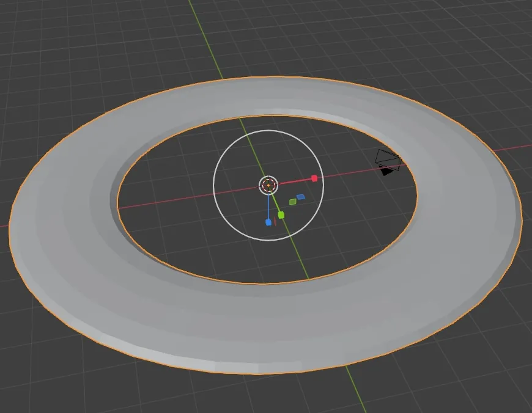The height and width of the screenshot is (413, 532).
Task: Click the blue XY plane constraint square
Action: pos(301,196)
